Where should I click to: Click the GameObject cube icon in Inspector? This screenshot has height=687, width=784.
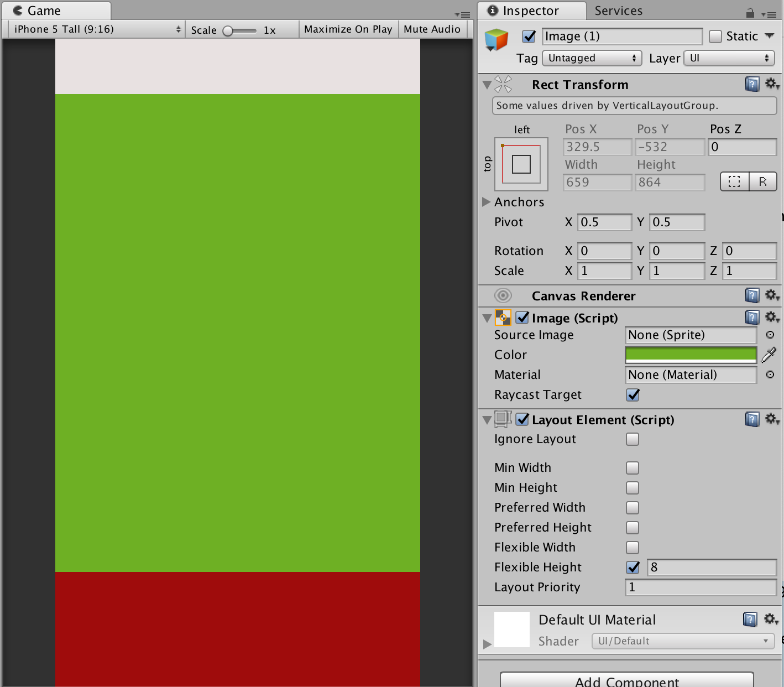(496, 40)
